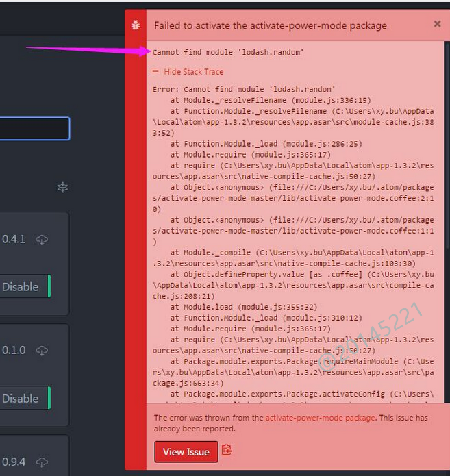Click the bug icon on the error notification
The height and width of the screenshot is (476, 450).
coord(136,25)
